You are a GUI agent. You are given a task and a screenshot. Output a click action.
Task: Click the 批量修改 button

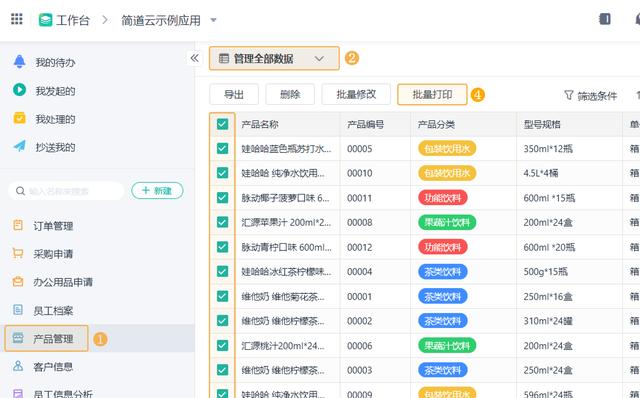tap(356, 94)
